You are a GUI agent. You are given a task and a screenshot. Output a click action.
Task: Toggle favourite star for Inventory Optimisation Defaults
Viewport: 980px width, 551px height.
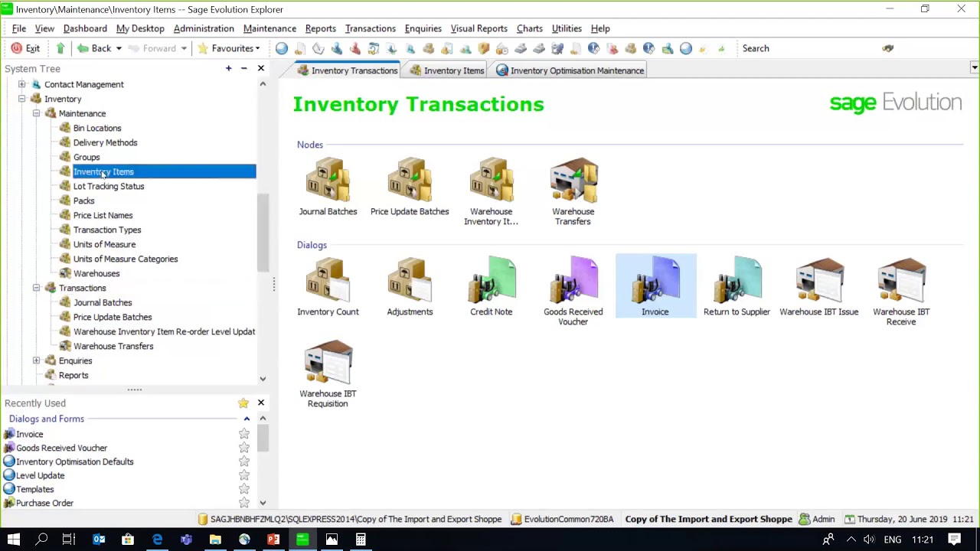(x=243, y=461)
